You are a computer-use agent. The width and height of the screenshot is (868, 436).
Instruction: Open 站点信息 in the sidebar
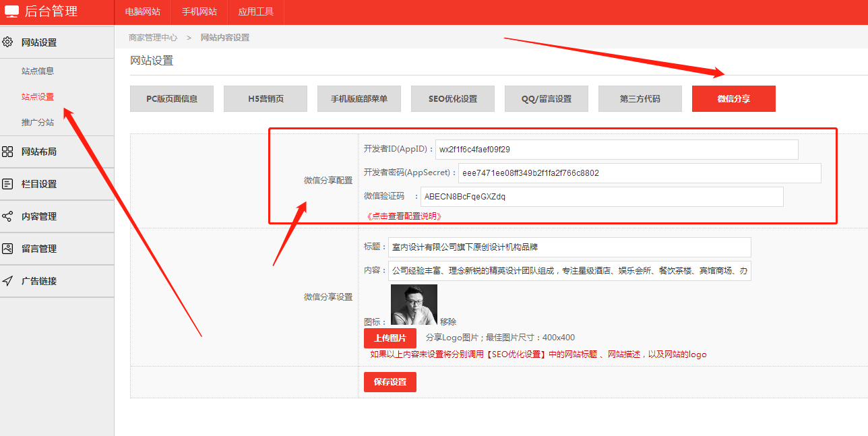tap(38, 71)
